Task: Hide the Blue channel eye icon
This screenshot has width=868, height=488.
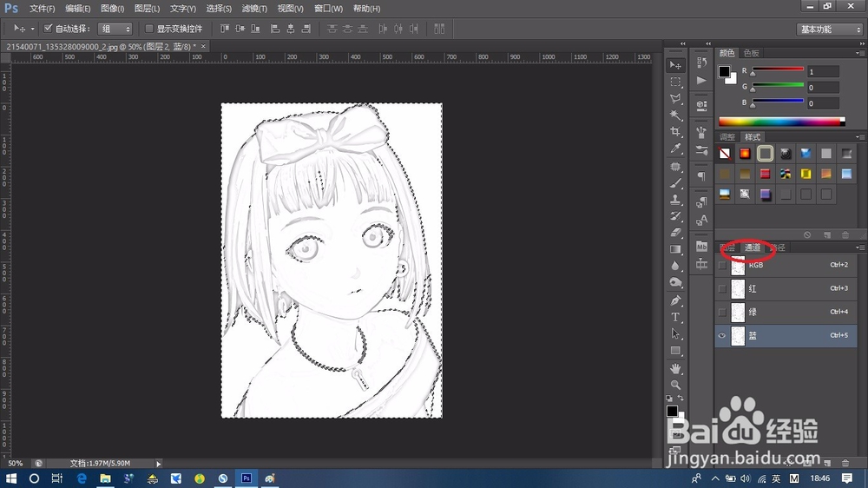Action: (722, 336)
